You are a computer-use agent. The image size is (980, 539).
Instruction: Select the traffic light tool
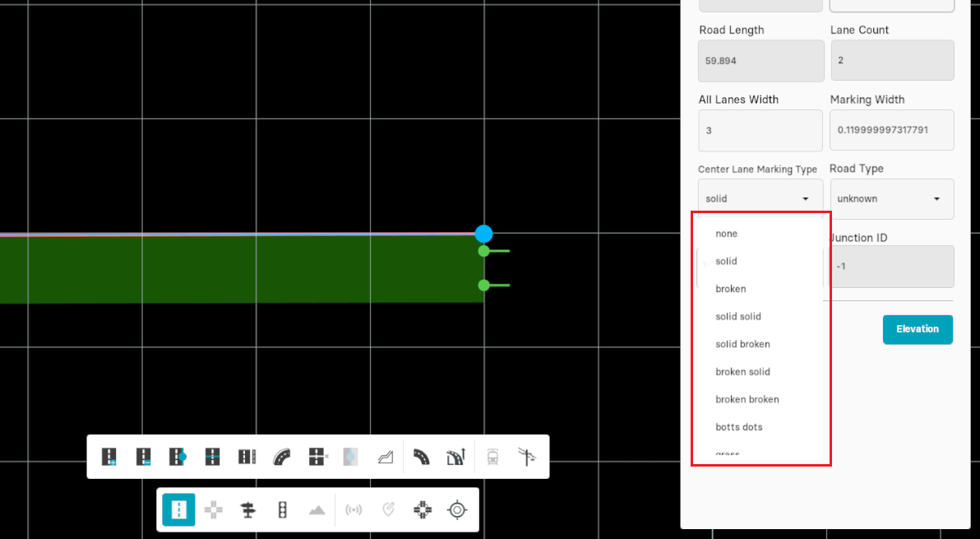[x=282, y=510]
